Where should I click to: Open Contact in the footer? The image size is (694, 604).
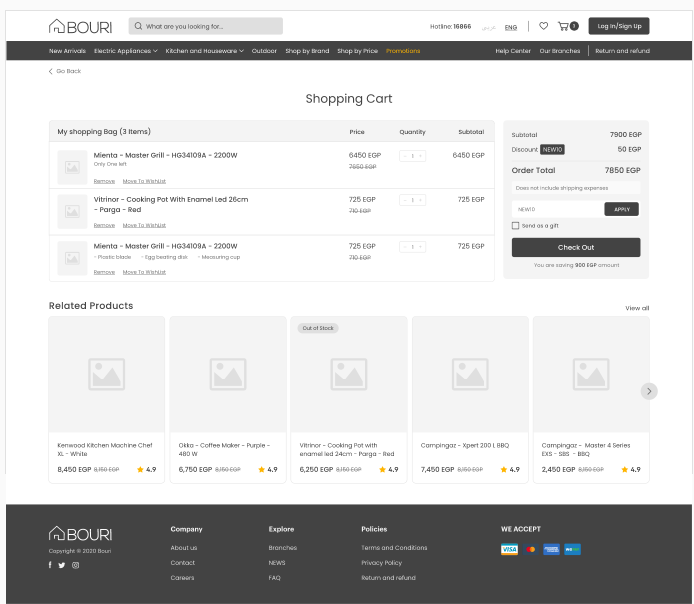[182, 563]
